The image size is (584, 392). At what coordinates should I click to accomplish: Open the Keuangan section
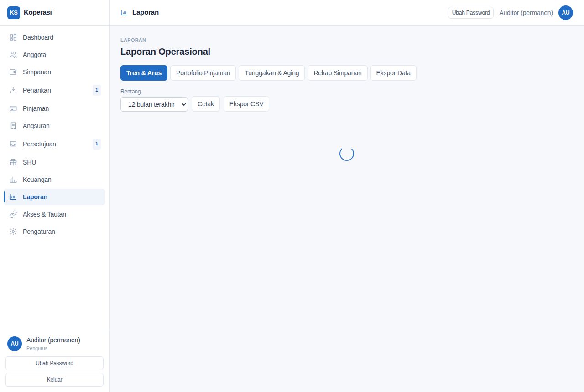54,180
